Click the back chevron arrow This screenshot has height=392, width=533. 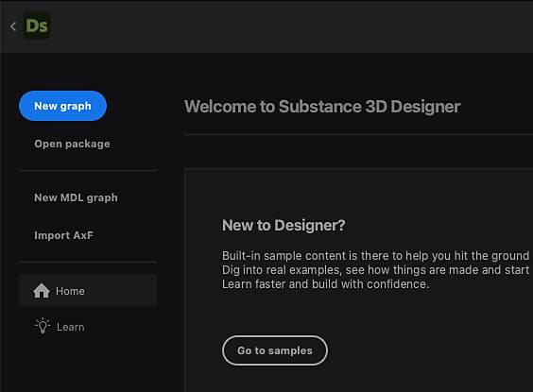tap(13, 26)
